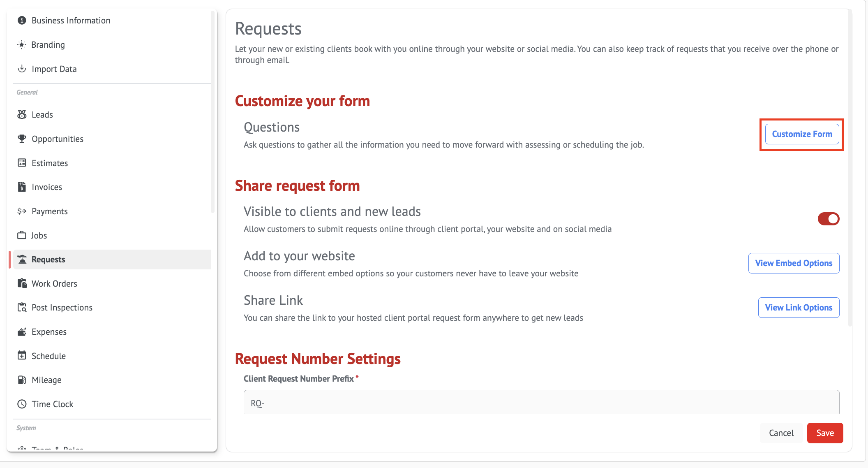The image size is (868, 468).
Task: Open View Link Options
Action: [x=799, y=308]
